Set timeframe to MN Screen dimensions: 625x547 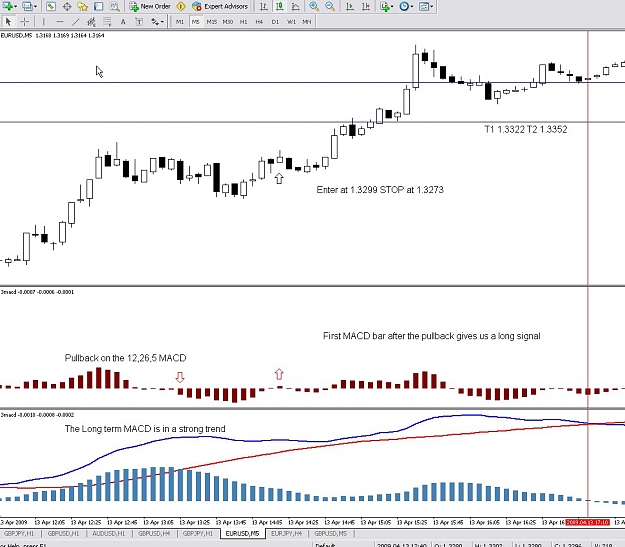point(307,22)
